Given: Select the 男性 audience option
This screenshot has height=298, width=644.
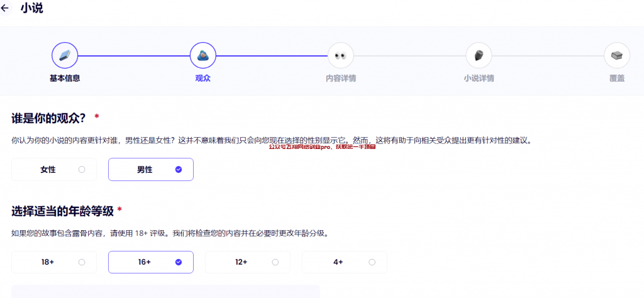Looking at the screenshot, I should coord(151,170).
